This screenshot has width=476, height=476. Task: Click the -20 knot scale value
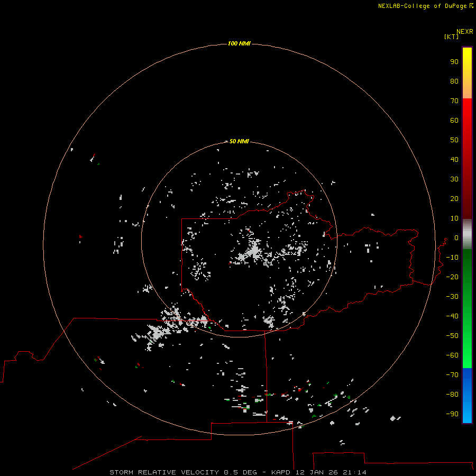click(452, 277)
